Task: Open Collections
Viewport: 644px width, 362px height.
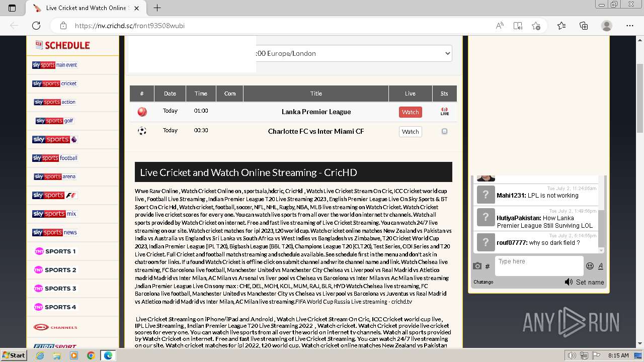Action: (584, 26)
